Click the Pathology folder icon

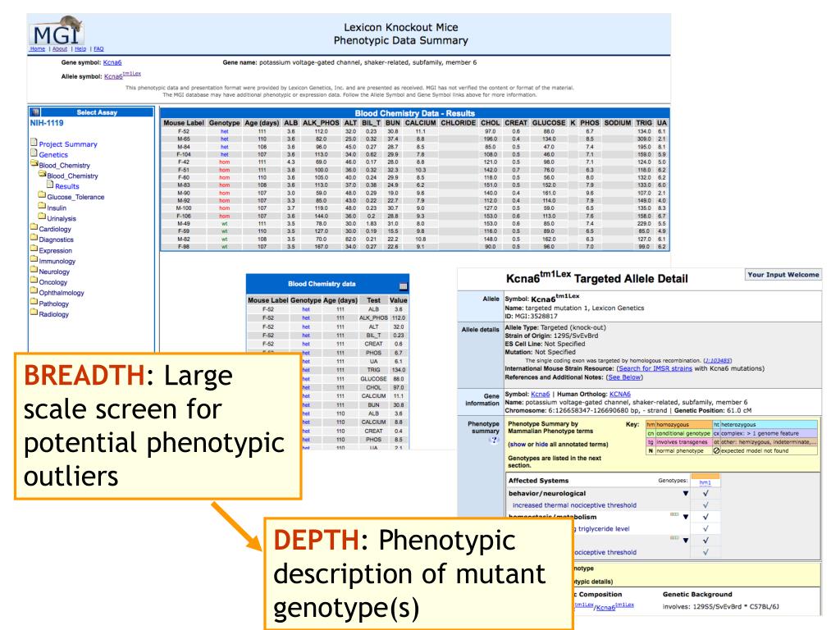[x=34, y=302]
